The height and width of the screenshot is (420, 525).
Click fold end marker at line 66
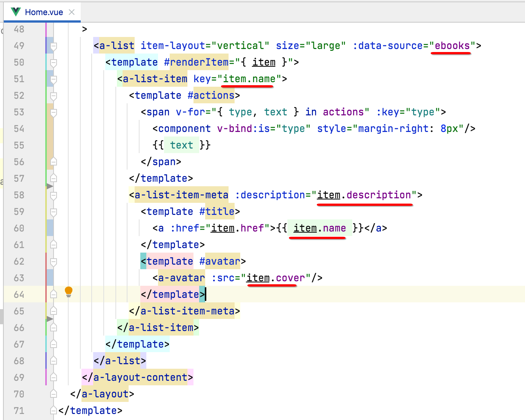(x=54, y=328)
